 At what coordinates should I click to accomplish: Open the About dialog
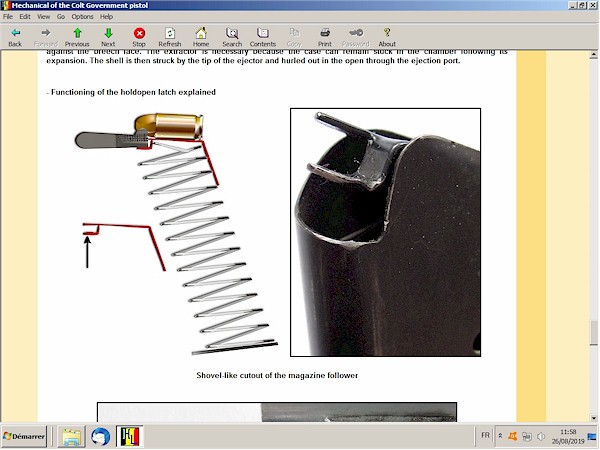pos(387,37)
